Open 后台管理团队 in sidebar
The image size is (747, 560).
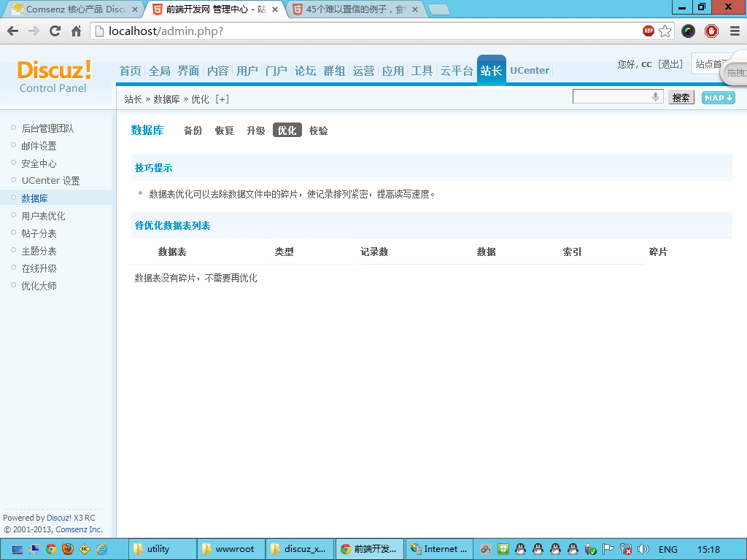coord(47,128)
